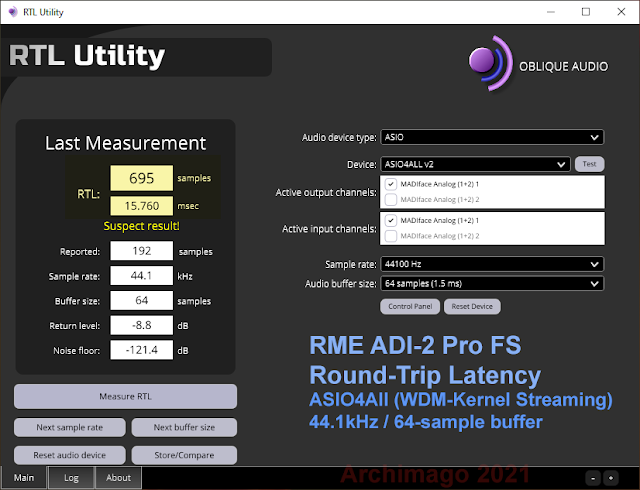This screenshot has width=640, height=490.
Task: Click the Measure RTL button
Action: point(125,396)
